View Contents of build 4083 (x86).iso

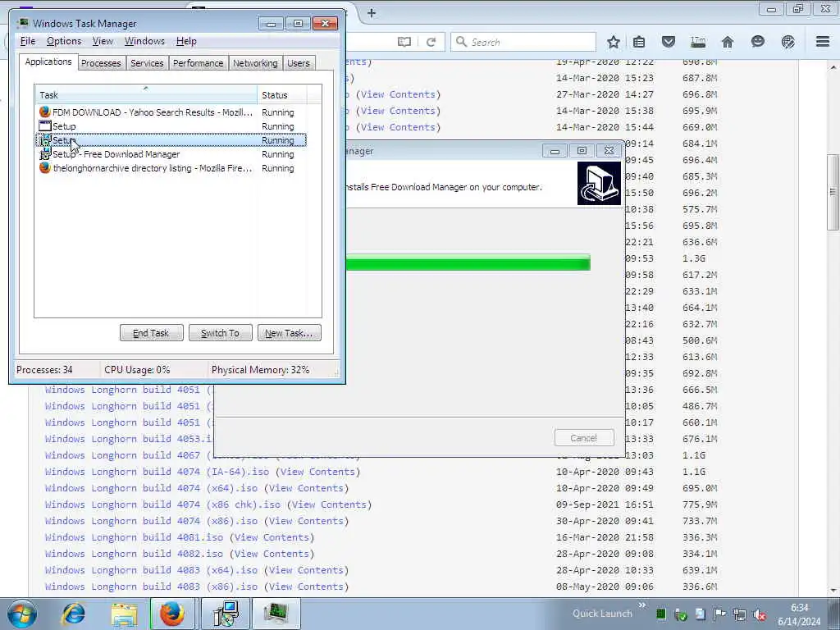click(x=306, y=587)
